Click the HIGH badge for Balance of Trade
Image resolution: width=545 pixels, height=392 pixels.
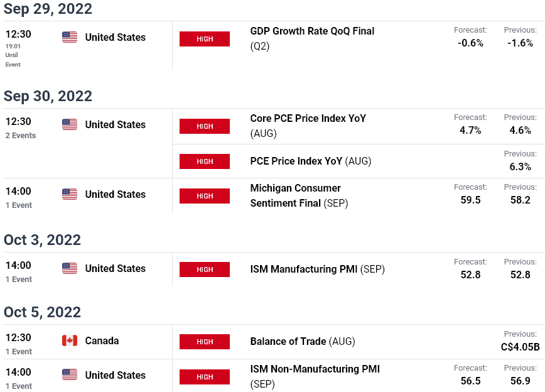205,342
